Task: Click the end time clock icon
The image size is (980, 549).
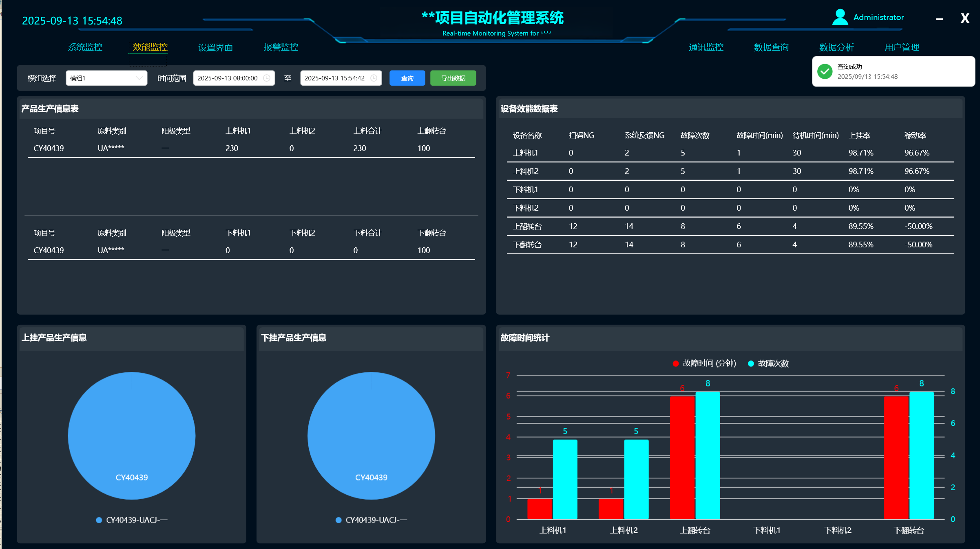Action: coord(374,78)
